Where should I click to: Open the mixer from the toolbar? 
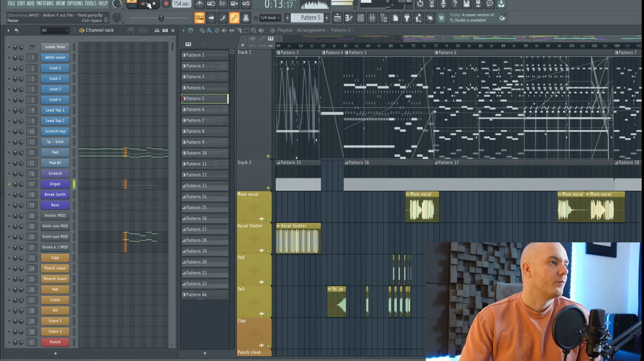(x=372, y=18)
